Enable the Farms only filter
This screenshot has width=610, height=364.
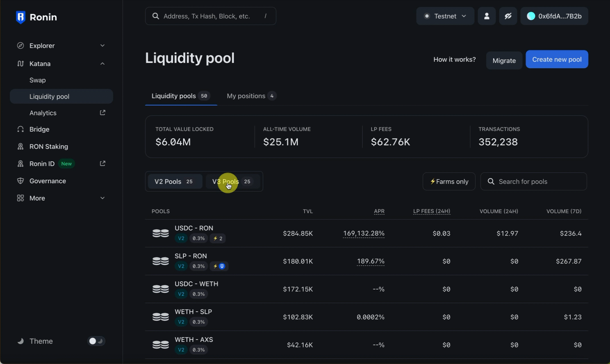coord(449,182)
